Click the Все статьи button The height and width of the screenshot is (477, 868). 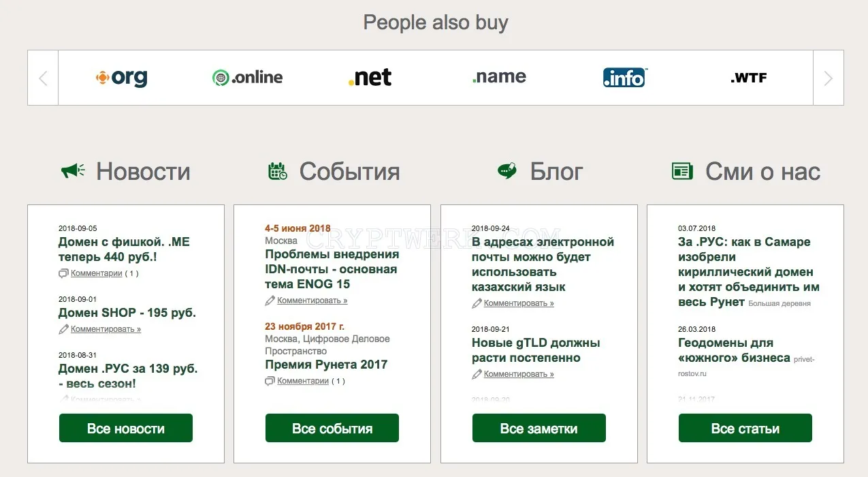coord(745,428)
